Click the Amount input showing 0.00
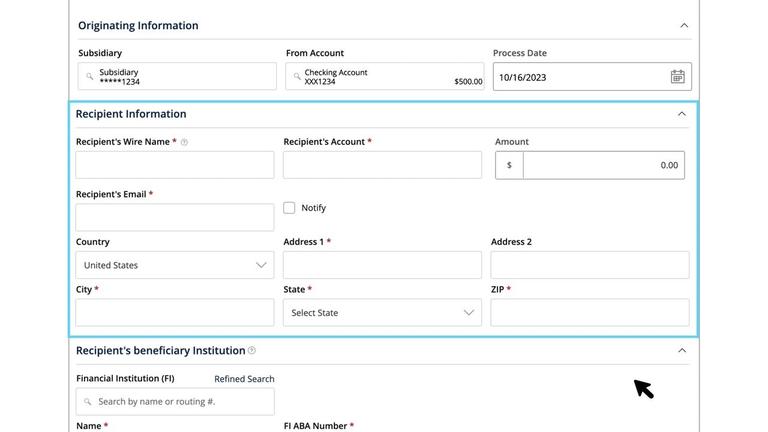This screenshot has width=768, height=432. click(603, 165)
